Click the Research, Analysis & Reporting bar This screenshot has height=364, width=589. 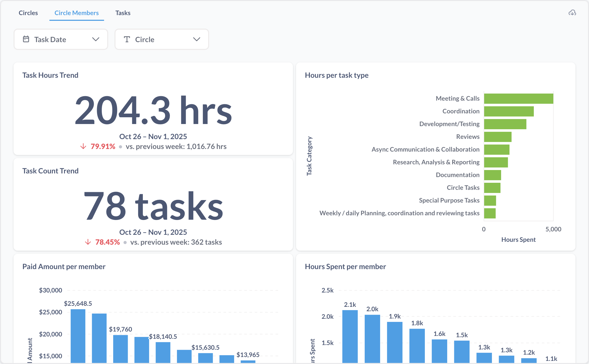tap(496, 162)
